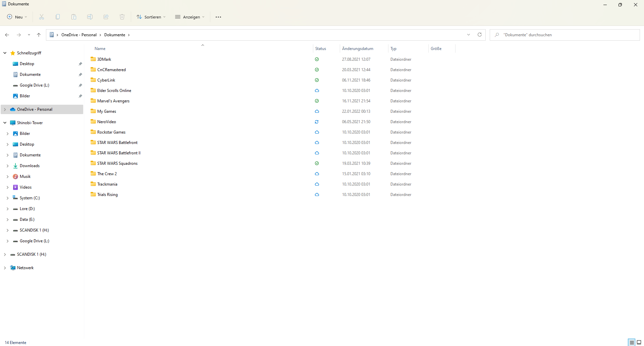The height and width of the screenshot is (346, 644).
Task: Click the cloud status icon for Elder Scrolls Online
Action: (317, 91)
